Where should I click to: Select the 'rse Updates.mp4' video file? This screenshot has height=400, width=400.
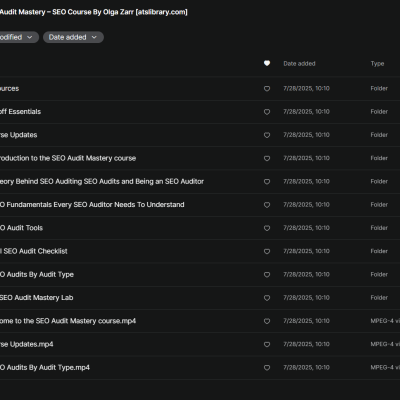pyautogui.click(x=27, y=344)
